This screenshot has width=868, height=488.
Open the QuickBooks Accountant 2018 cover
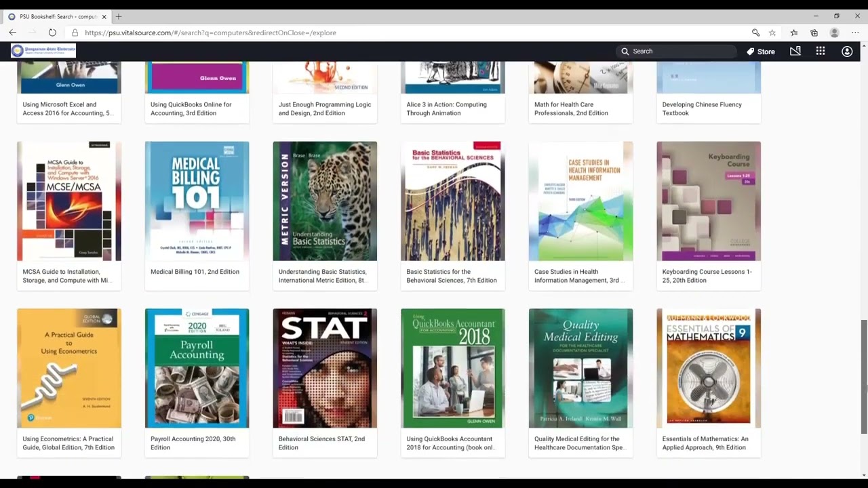coord(453,368)
